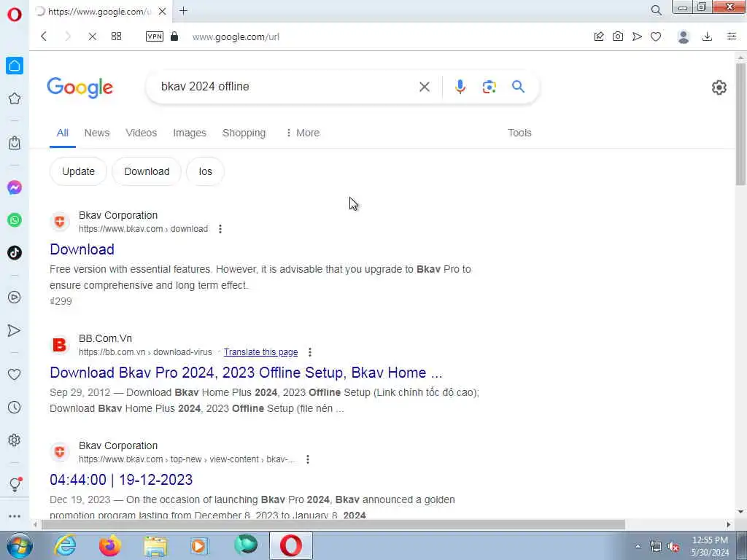Screen dimensions: 747x560
Task: Go back with the back arrow
Action: pyautogui.click(x=44, y=36)
